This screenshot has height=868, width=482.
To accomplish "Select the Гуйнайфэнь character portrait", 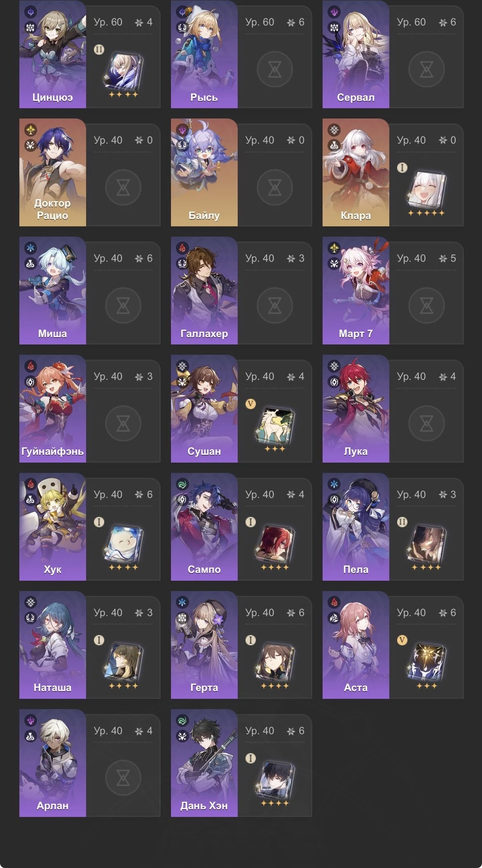I will pyautogui.click(x=53, y=409).
